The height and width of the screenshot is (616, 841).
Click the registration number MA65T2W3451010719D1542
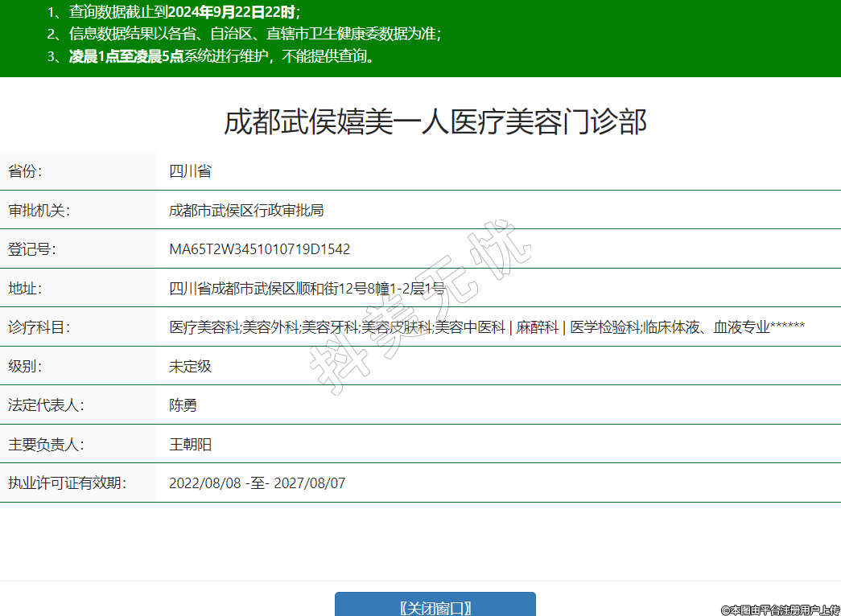[x=259, y=249]
